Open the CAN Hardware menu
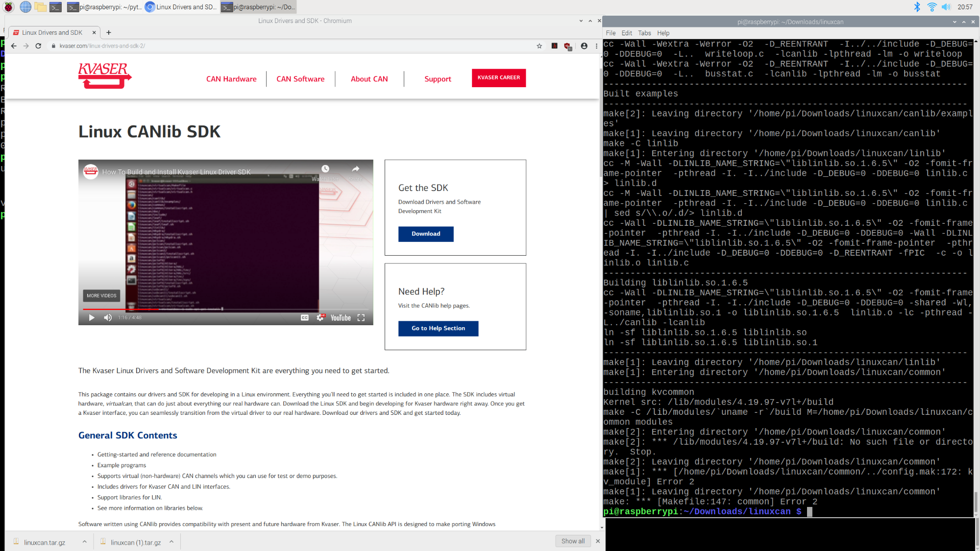Viewport: 980px width, 551px height. click(231, 79)
